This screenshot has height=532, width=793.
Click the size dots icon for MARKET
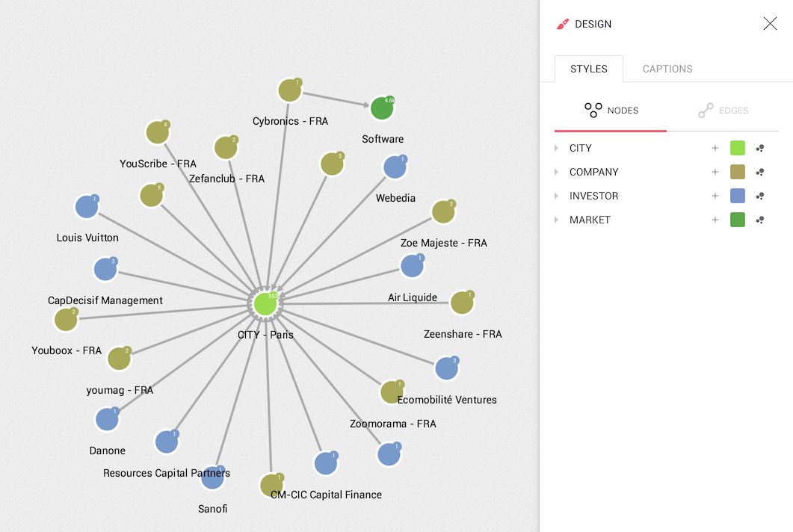(x=759, y=220)
